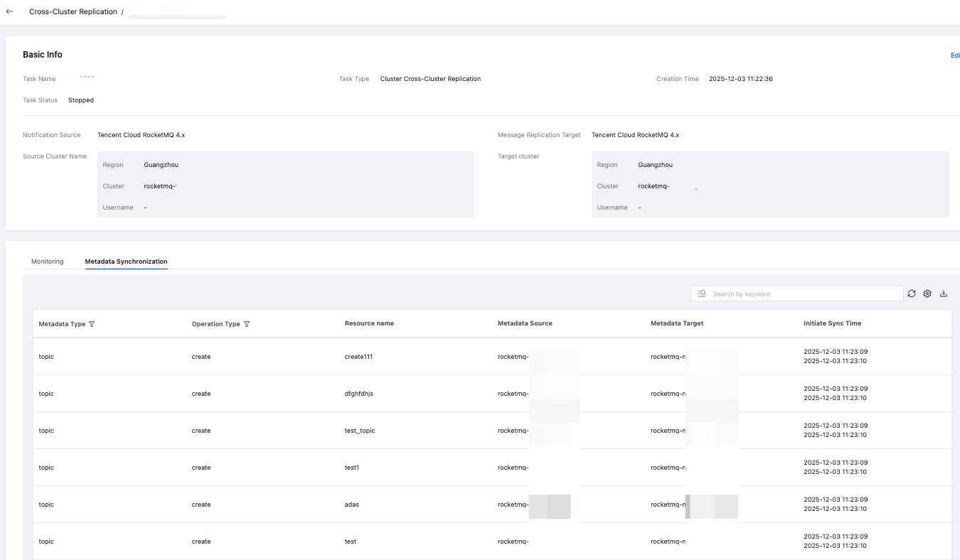Download the metadata list via download icon
Viewport: 960px width, 560px height.
pyautogui.click(x=944, y=294)
